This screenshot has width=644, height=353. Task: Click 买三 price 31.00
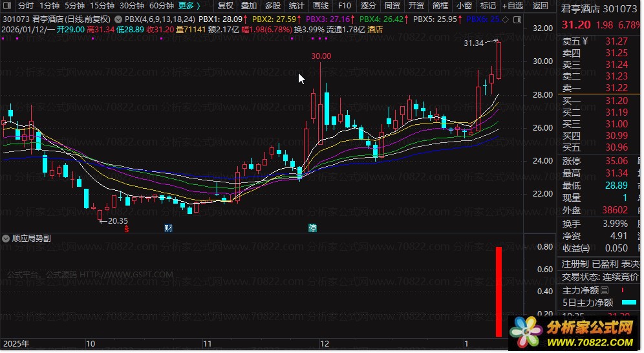pos(616,124)
